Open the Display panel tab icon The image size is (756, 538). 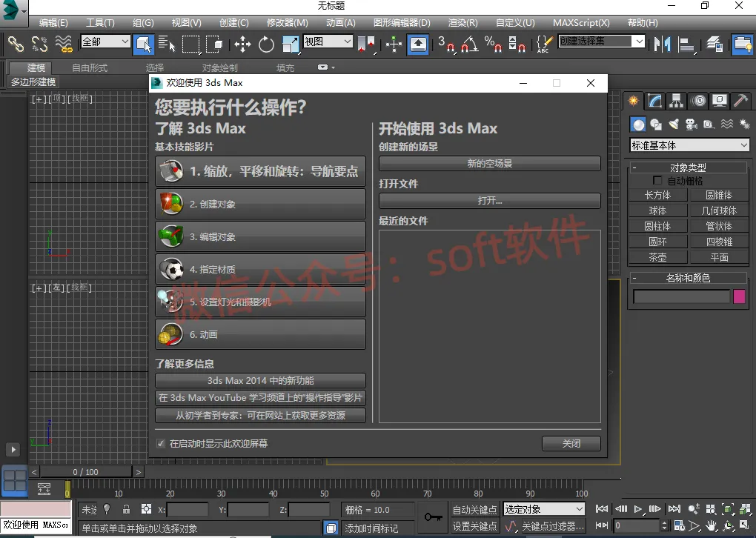click(x=720, y=100)
